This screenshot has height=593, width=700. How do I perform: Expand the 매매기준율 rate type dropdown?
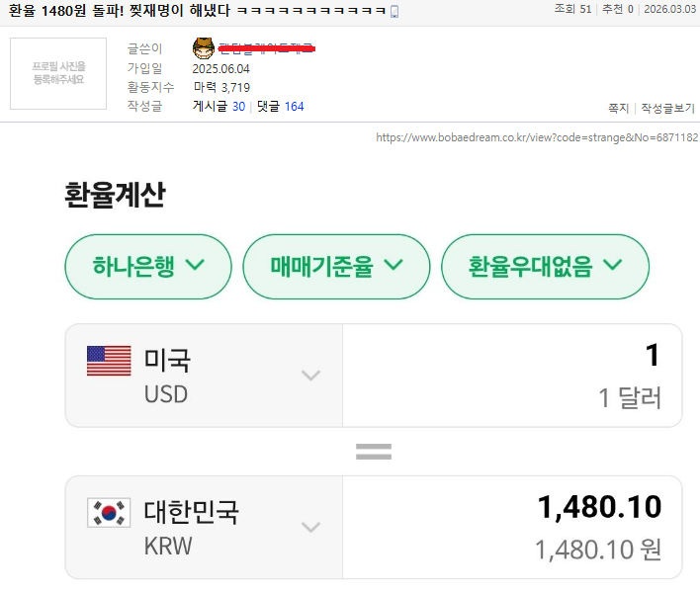coord(336,265)
